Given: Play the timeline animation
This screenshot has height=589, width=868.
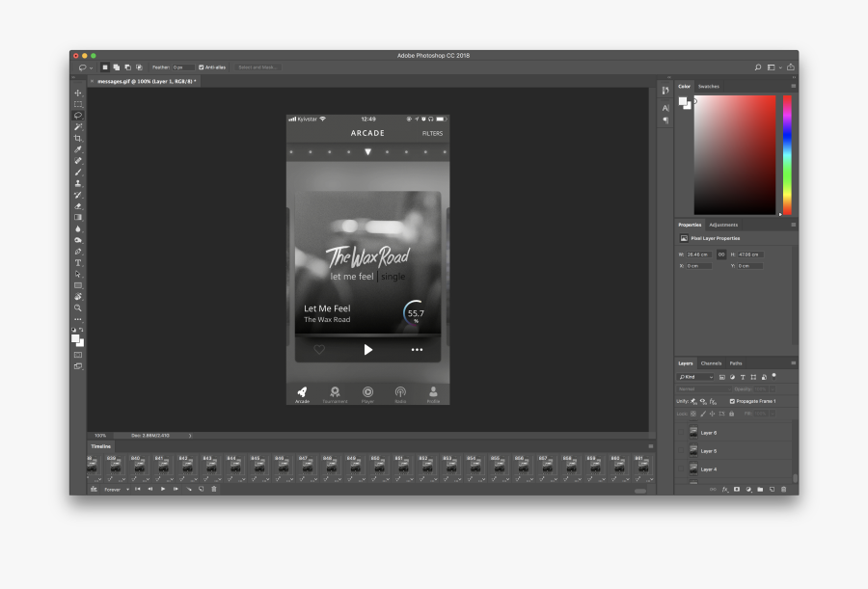Looking at the screenshot, I should pos(162,489).
